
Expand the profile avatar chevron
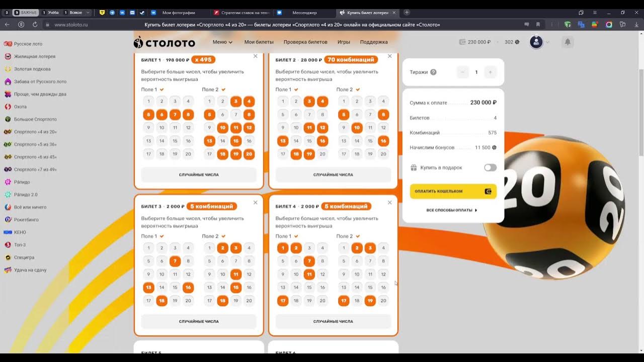point(547,42)
